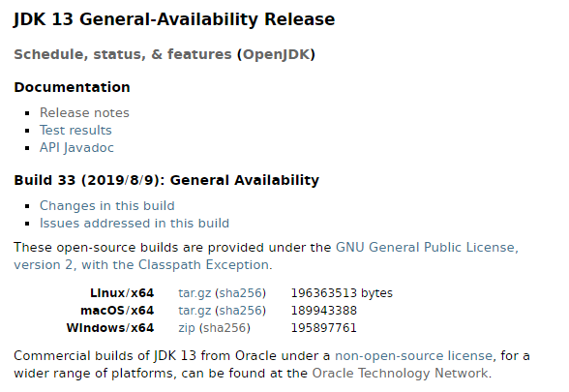This screenshot has height=392, width=569.
Task: Click the JDK 13 General-Availability Release heading
Action: [174, 19]
